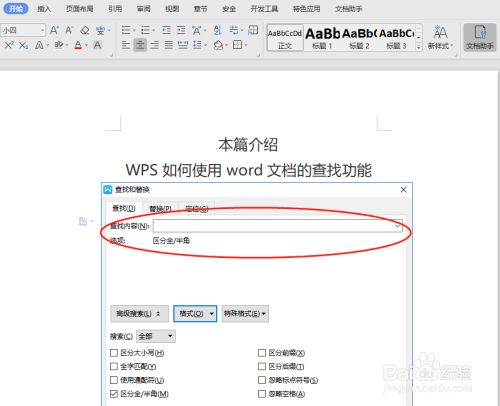The height and width of the screenshot is (406, 500).
Task: Click the character shading A icon
Action: (x=97, y=45)
